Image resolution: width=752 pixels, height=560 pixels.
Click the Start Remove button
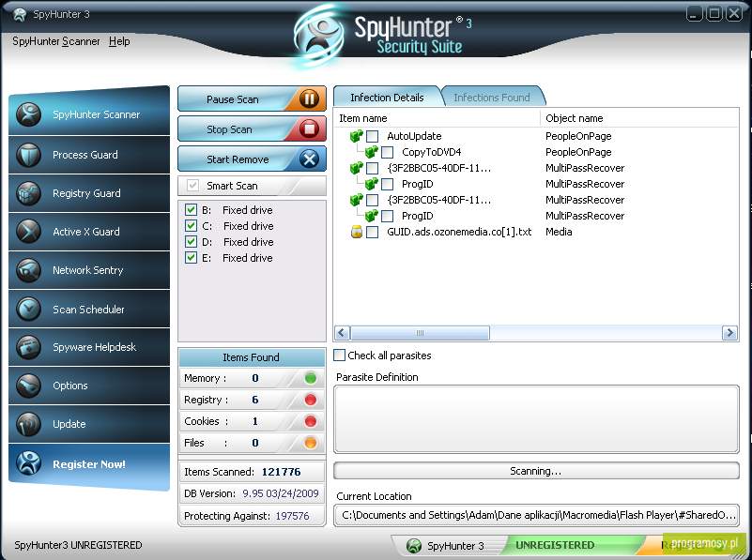pyautogui.click(x=252, y=159)
